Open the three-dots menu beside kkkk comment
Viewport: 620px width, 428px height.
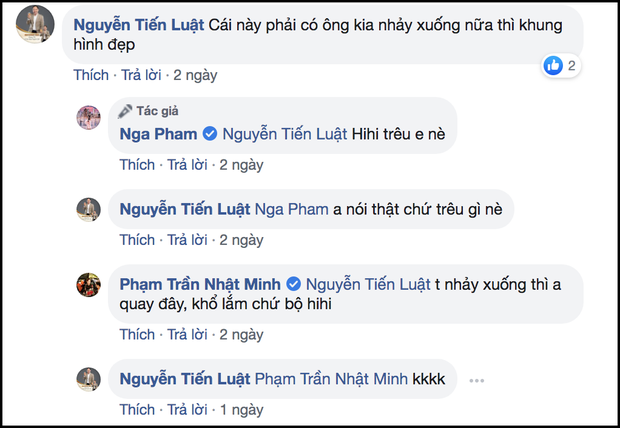(x=475, y=380)
